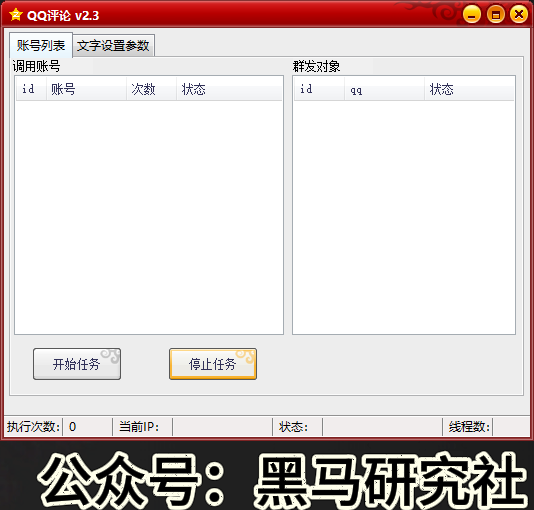
Task: Close the QQ评论 v2.3 window
Action: [x=519, y=14]
